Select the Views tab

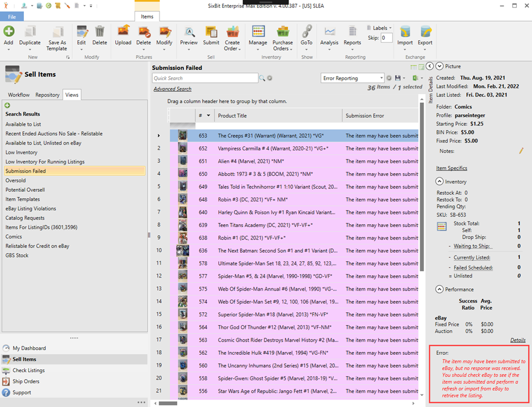click(x=72, y=95)
